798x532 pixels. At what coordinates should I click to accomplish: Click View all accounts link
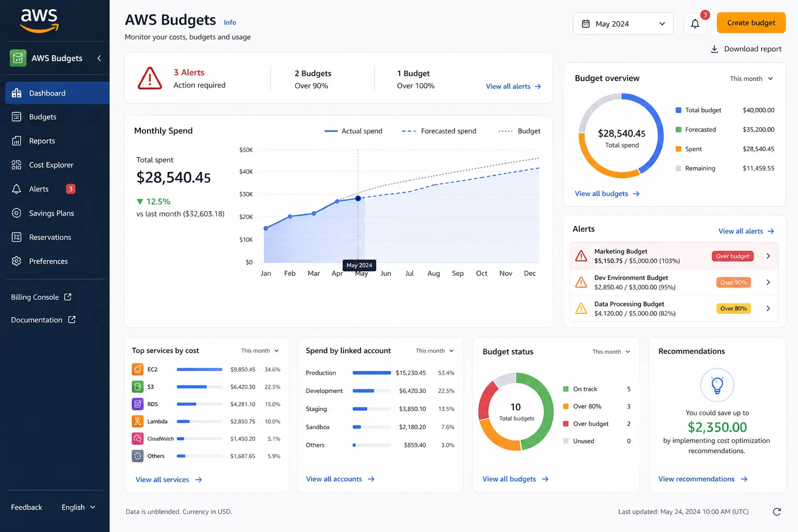340,479
